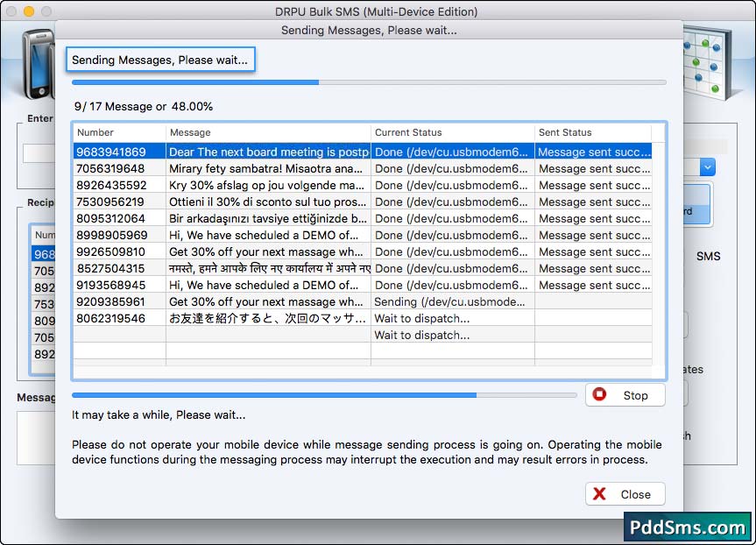Click the 'Kry 30% afslag' message cell

tap(269, 185)
